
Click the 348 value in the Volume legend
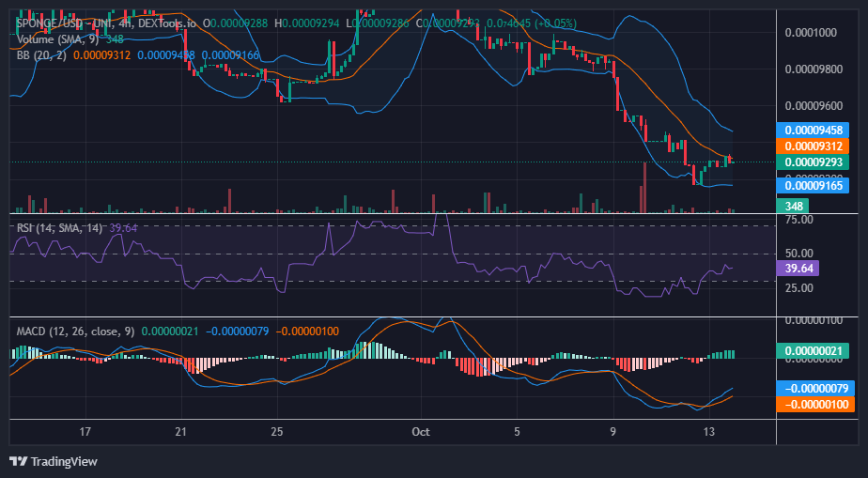coord(116,39)
